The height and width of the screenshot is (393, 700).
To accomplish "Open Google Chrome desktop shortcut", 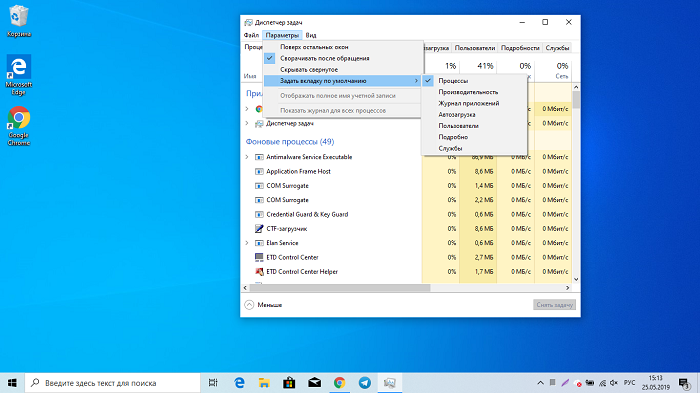I will [19, 126].
